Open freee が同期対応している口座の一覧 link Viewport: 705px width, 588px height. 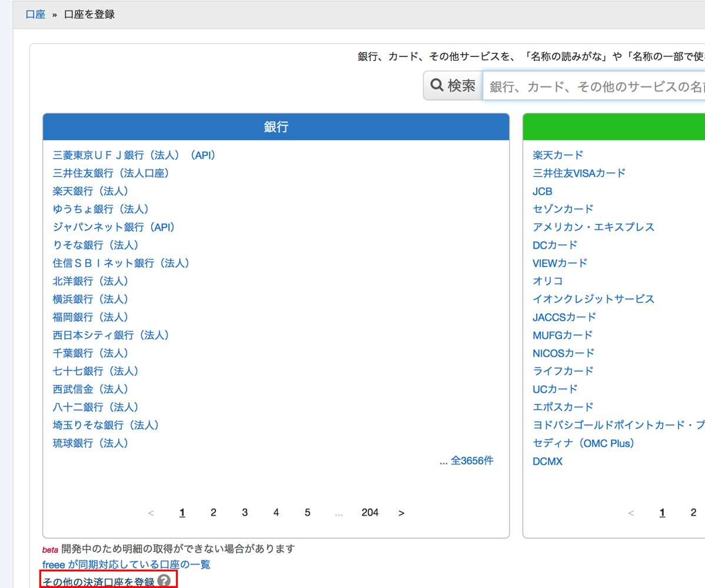pyautogui.click(x=127, y=564)
